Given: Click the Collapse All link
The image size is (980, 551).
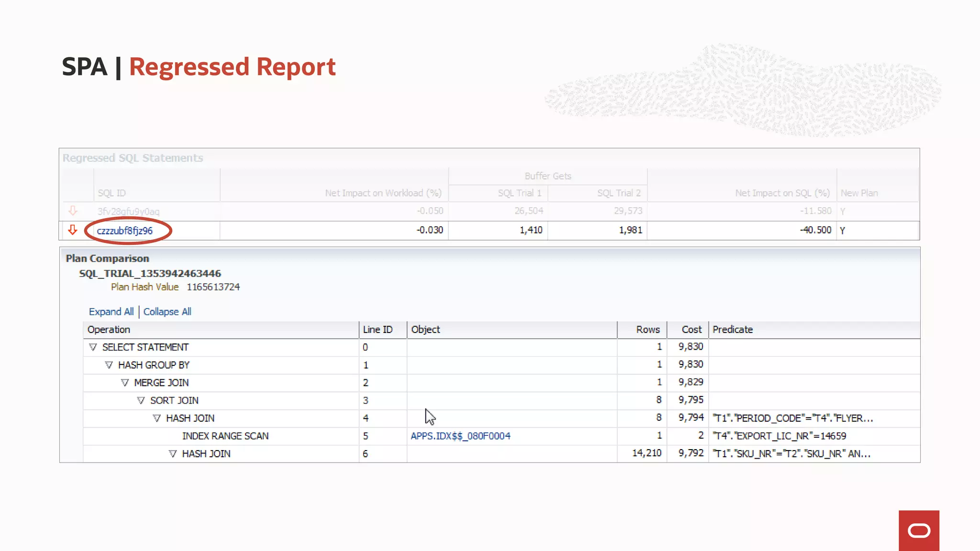Looking at the screenshot, I should coord(167,312).
